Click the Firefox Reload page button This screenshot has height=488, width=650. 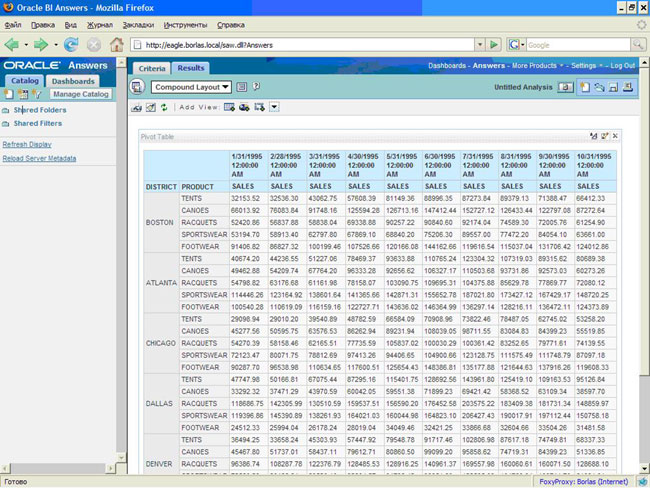(71, 45)
